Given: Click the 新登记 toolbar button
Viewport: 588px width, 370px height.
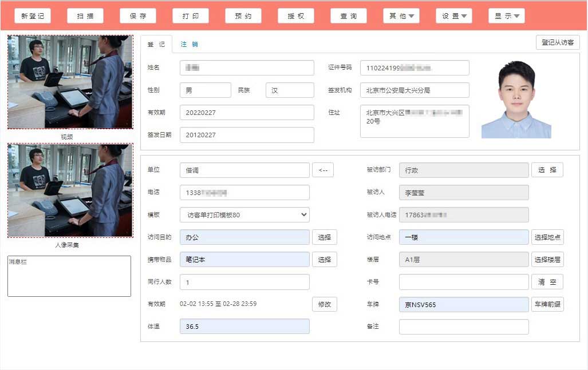Looking at the screenshot, I should pyautogui.click(x=33, y=16).
